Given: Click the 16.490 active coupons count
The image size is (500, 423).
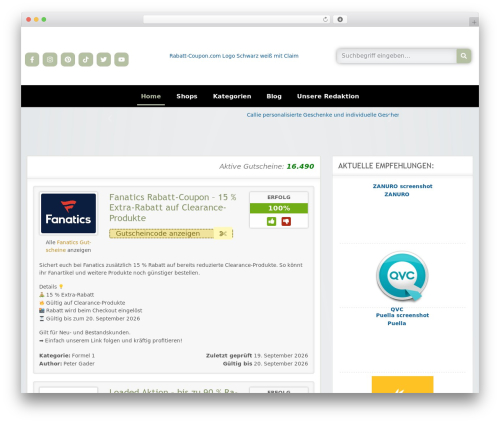Looking at the screenshot, I should 300,166.
